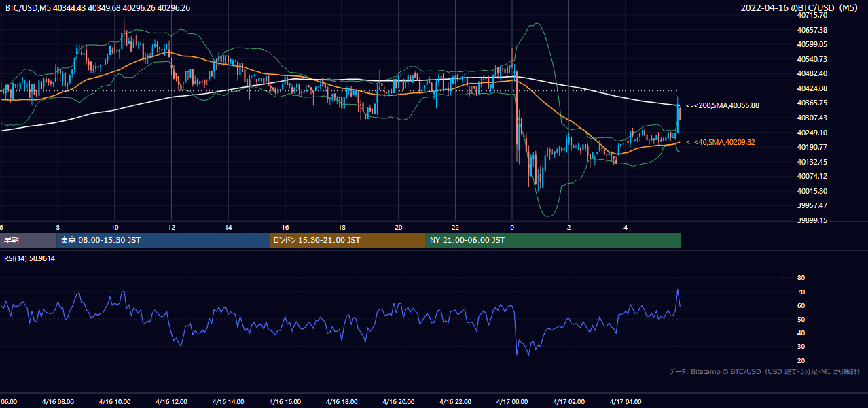Viewport: 868px width, 408px height.
Task: Click the 4/17 04:00 time axis label
Action: point(626,401)
